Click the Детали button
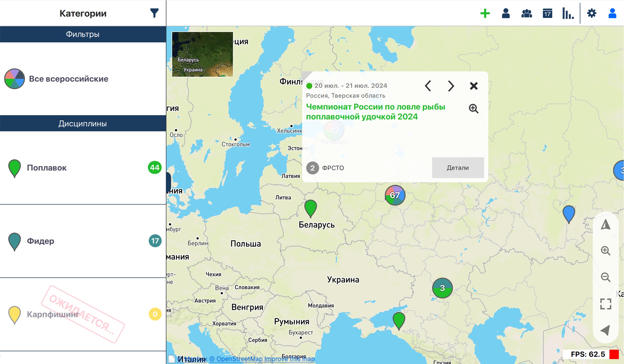624x364 pixels. [x=458, y=168]
